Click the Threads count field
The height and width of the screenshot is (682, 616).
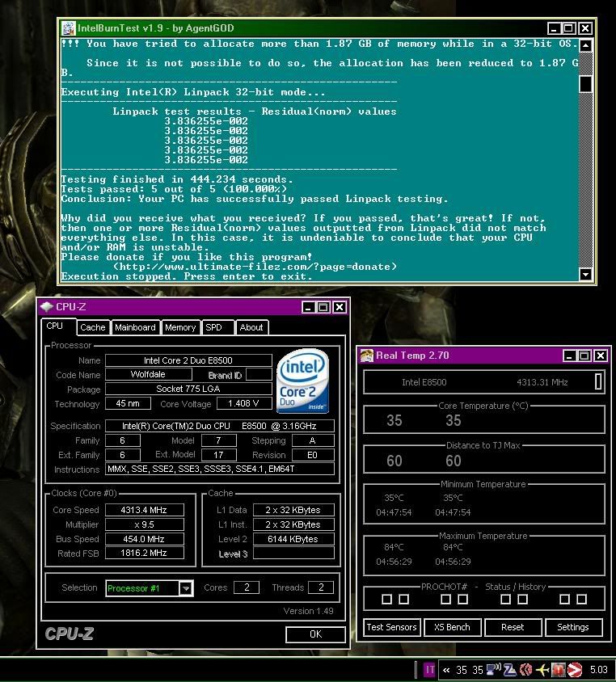click(321, 587)
